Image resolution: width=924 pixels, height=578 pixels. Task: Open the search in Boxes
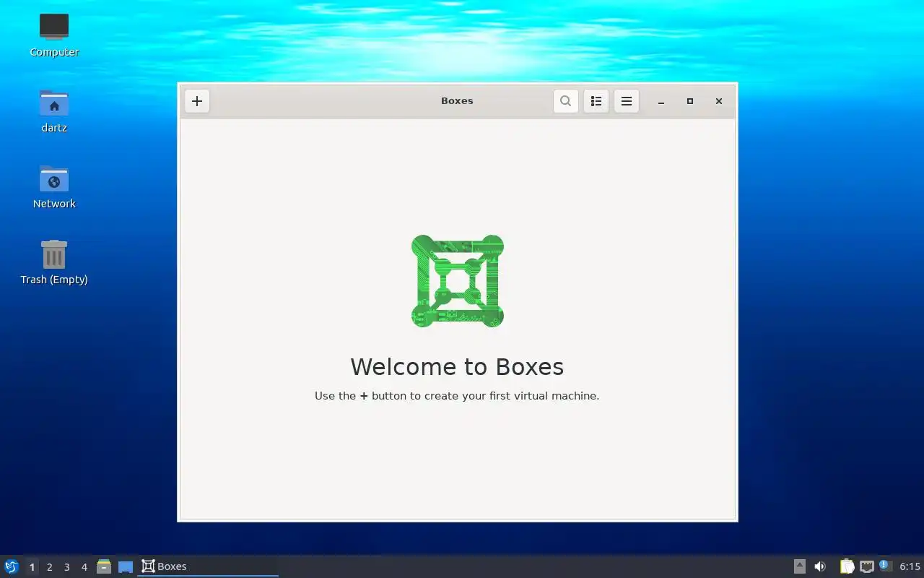click(566, 101)
